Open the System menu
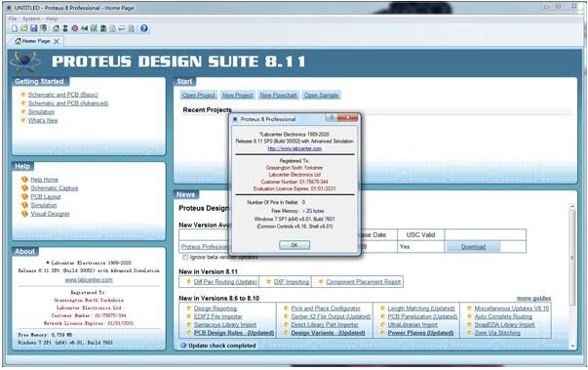The height and width of the screenshot is (370, 588). point(31,19)
